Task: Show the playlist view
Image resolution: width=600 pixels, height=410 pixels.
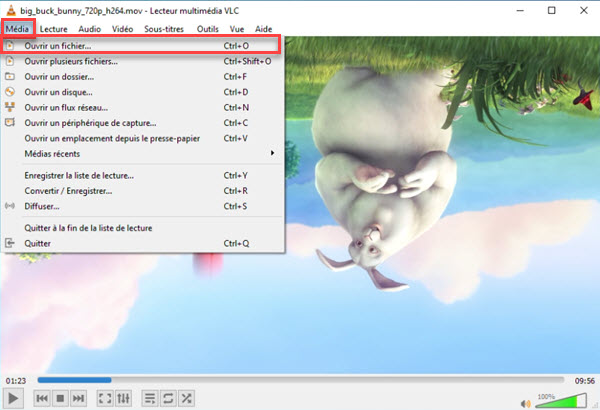Action: 150,399
